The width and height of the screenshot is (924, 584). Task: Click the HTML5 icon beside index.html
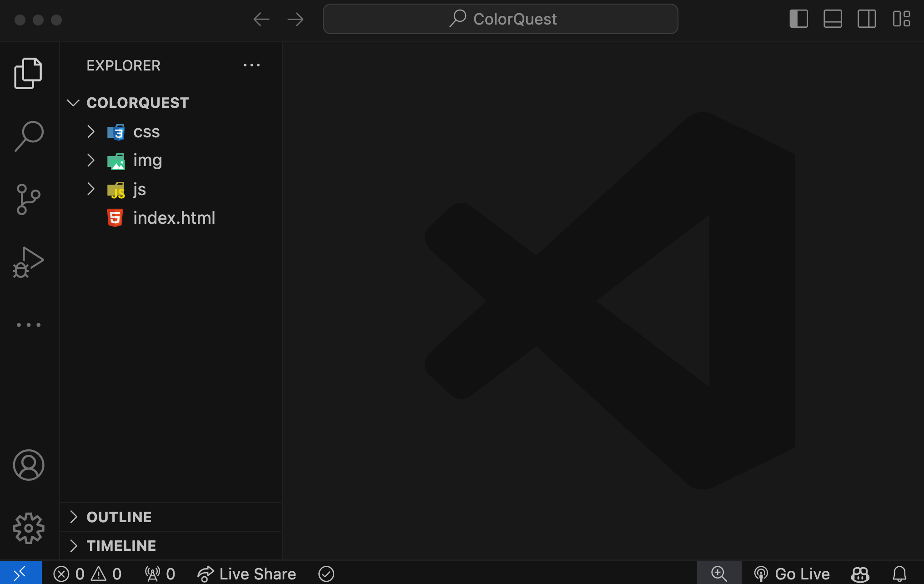point(115,218)
